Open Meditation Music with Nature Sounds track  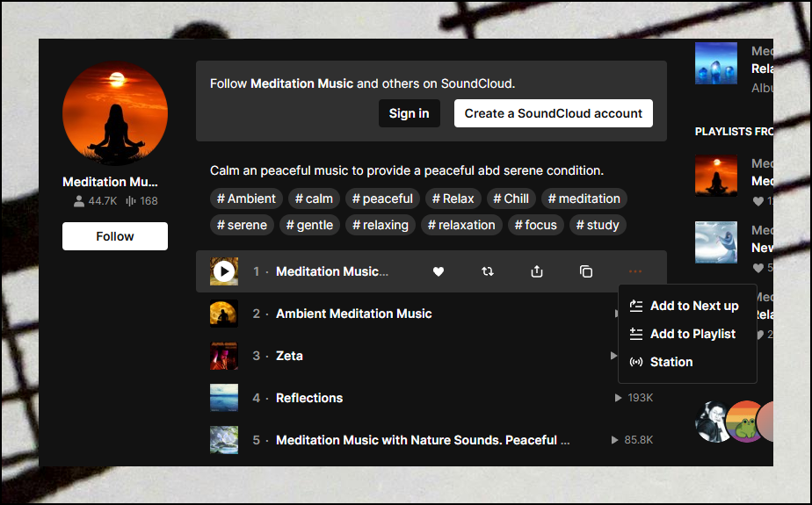click(x=423, y=440)
